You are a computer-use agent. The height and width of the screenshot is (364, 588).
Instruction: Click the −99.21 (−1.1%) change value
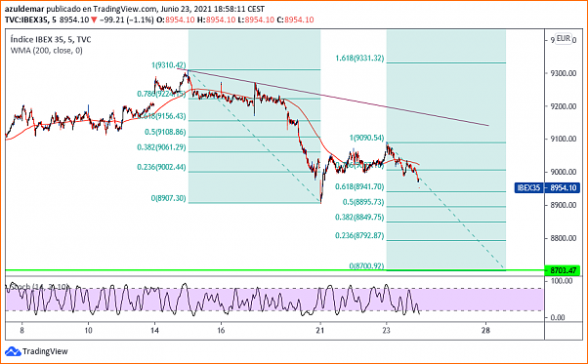tap(127, 20)
